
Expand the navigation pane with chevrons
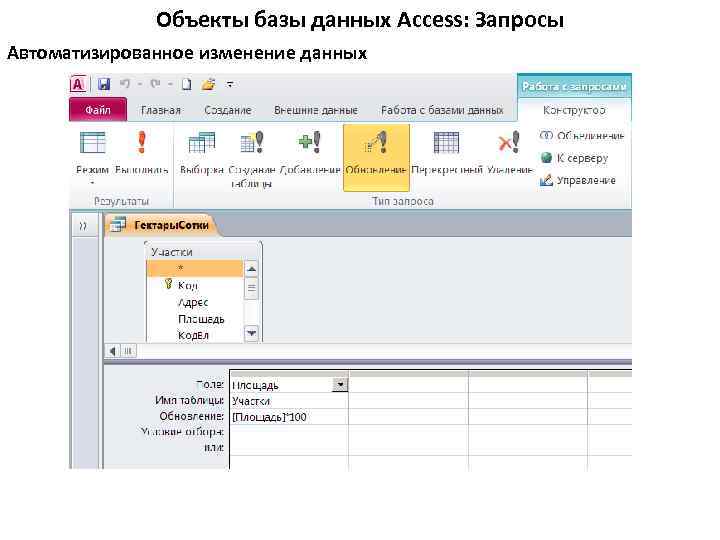click(x=83, y=225)
